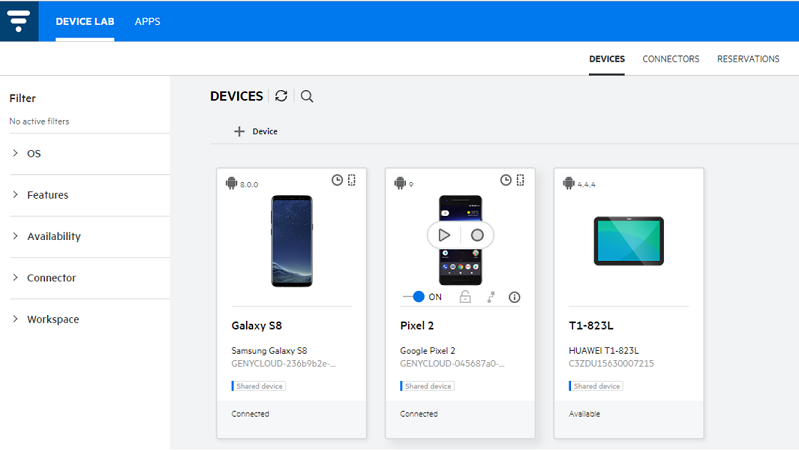Click the dashed phone icon on Galaxy S8 card
Image resolution: width=799 pixels, height=450 pixels.
pyautogui.click(x=352, y=180)
